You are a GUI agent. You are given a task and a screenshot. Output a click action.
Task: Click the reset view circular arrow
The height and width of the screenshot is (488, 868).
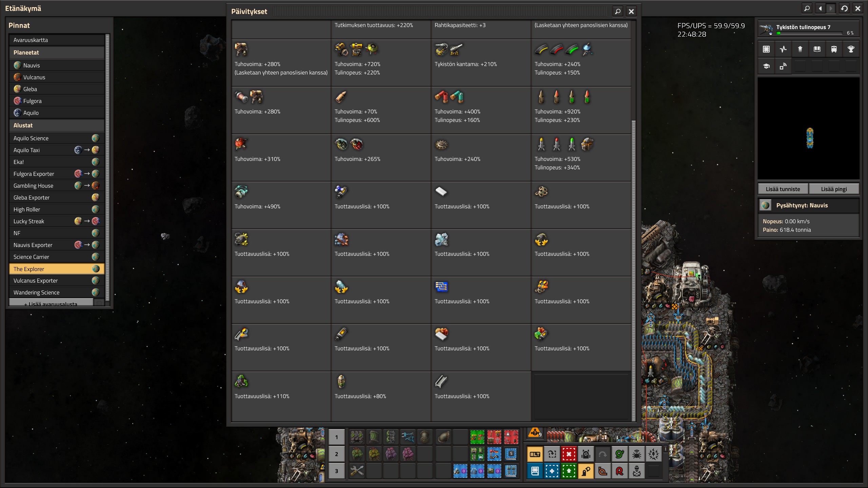(844, 8)
